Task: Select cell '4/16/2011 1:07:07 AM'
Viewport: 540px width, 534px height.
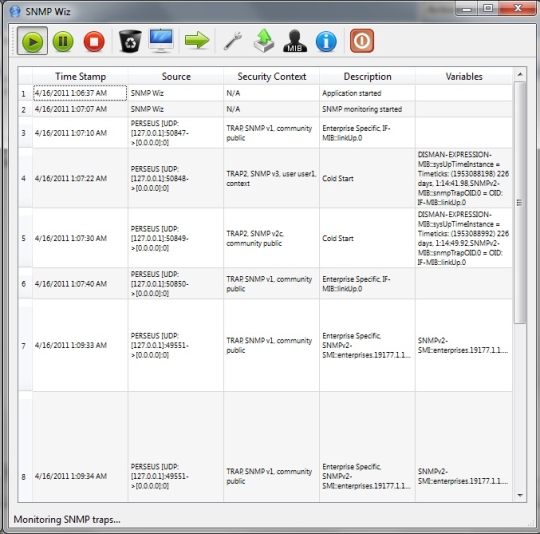Action: tap(80, 109)
